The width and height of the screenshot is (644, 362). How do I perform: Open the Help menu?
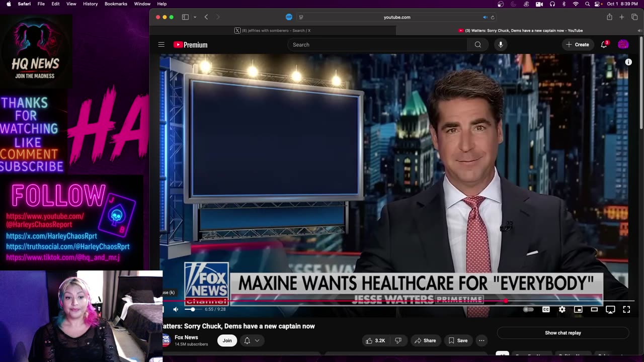162,4
